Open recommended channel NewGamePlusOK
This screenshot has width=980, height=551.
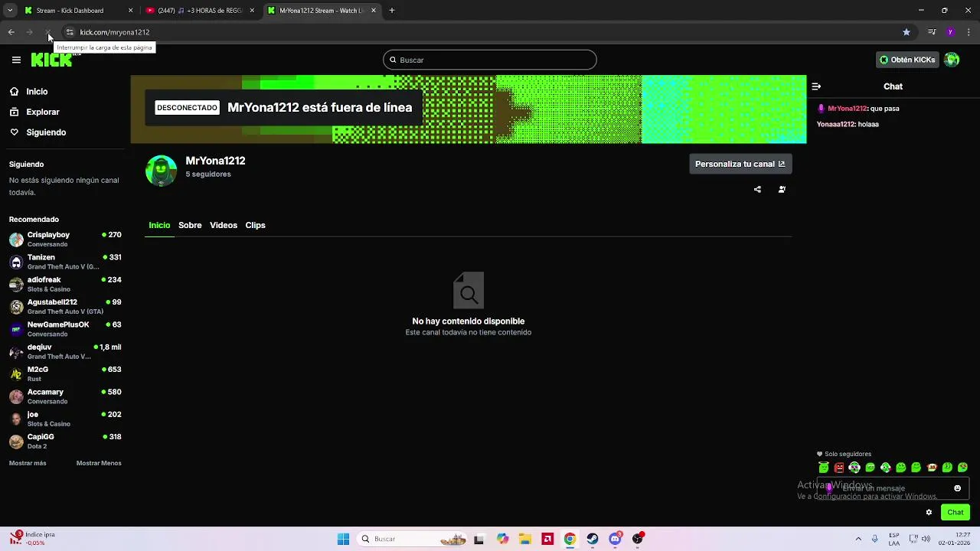[x=65, y=329]
